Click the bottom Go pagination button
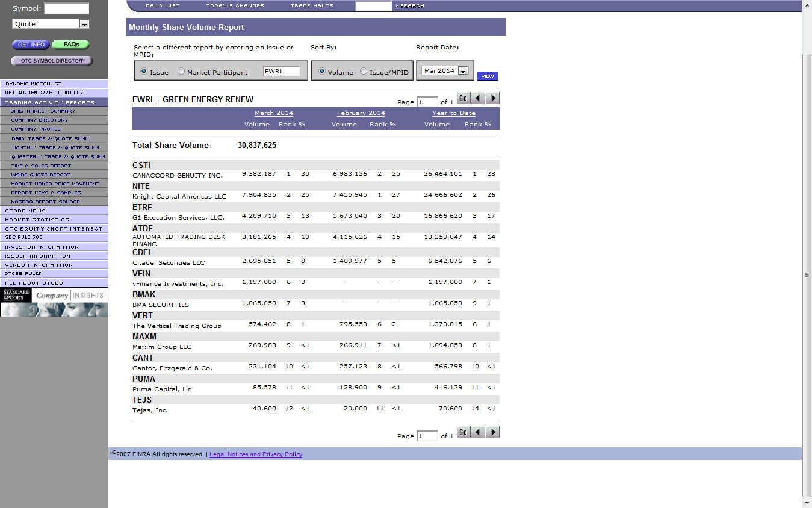This screenshot has width=812, height=508. tap(463, 432)
